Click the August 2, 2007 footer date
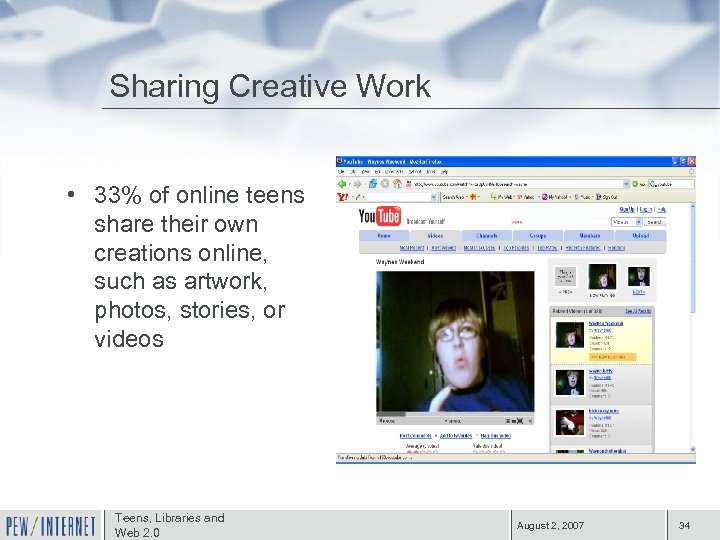 (x=550, y=525)
